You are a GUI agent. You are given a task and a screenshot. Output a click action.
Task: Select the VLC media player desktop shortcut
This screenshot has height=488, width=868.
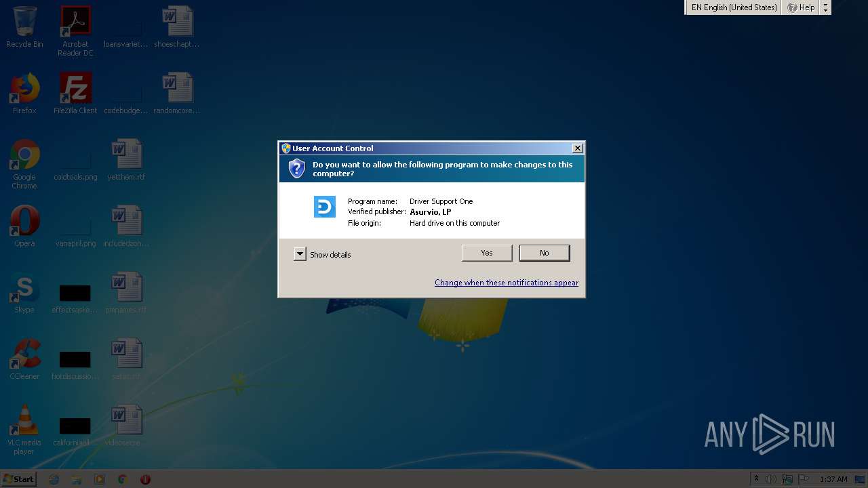pos(24,430)
